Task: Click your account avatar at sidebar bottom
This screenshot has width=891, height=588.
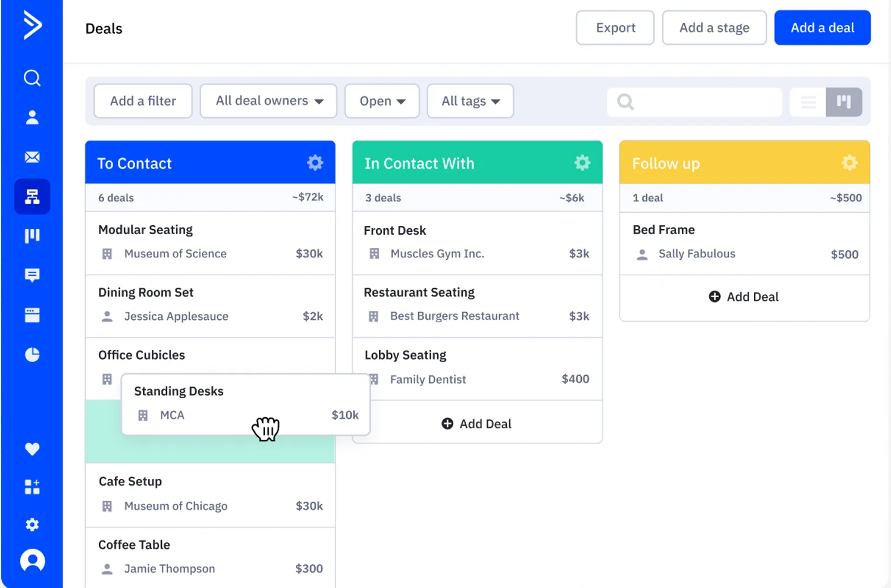Action: point(32,561)
